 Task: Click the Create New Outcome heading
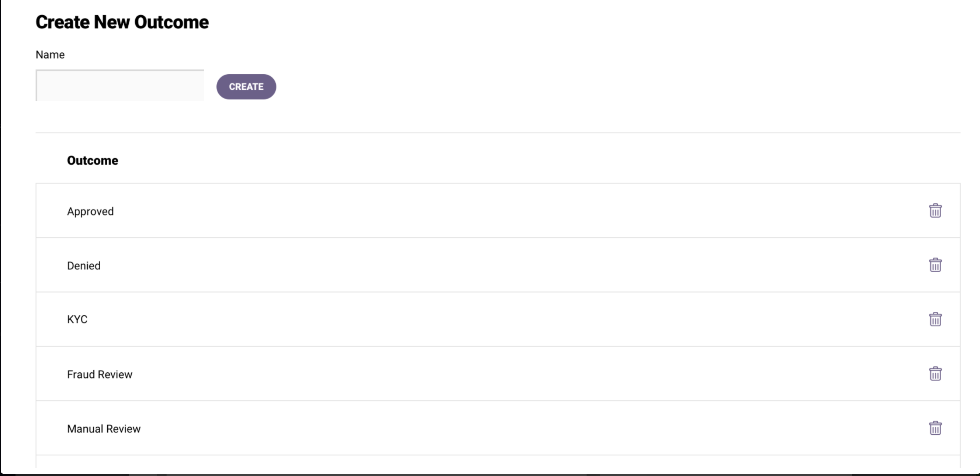pos(122,22)
